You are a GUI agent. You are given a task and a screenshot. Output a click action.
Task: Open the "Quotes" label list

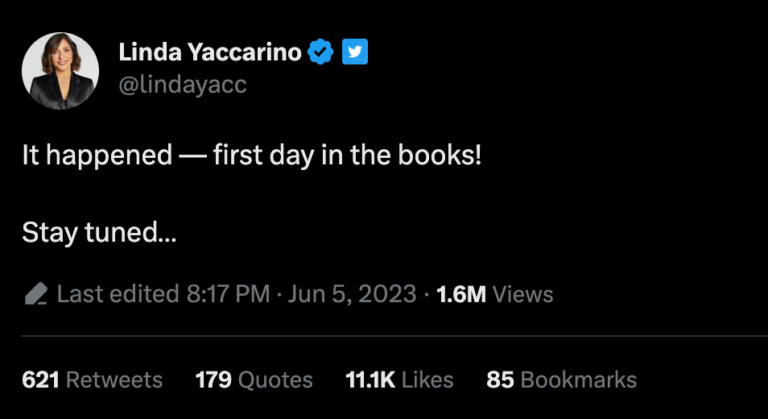[x=275, y=380]
